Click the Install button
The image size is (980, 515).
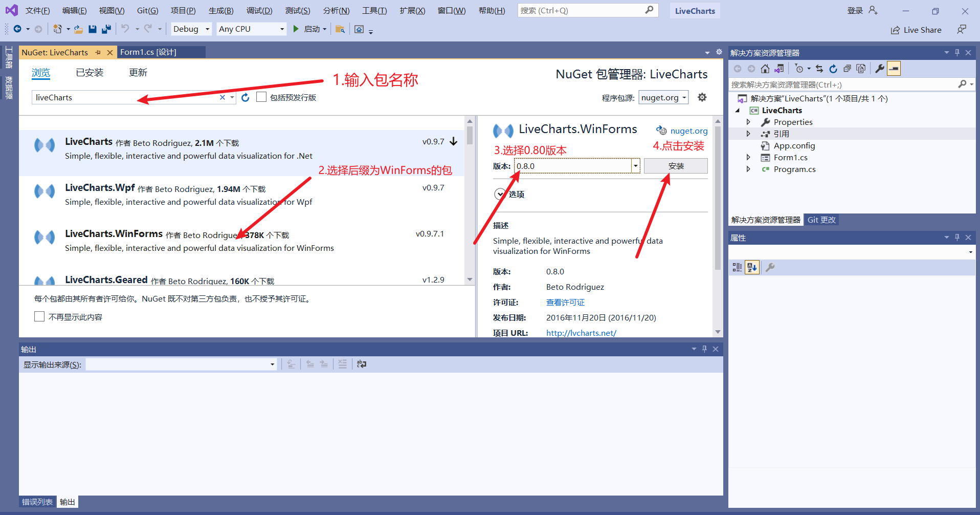tap(676, 166)
